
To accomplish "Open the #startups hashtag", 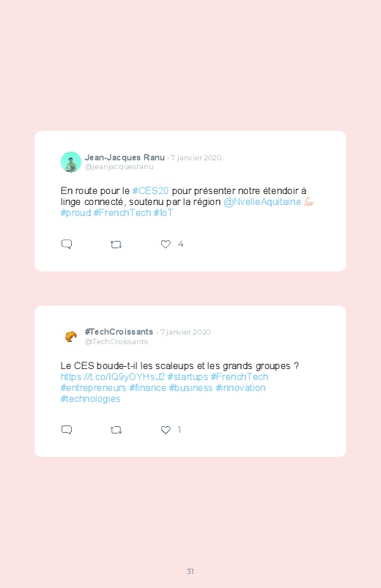I will (x=188, y=377).
